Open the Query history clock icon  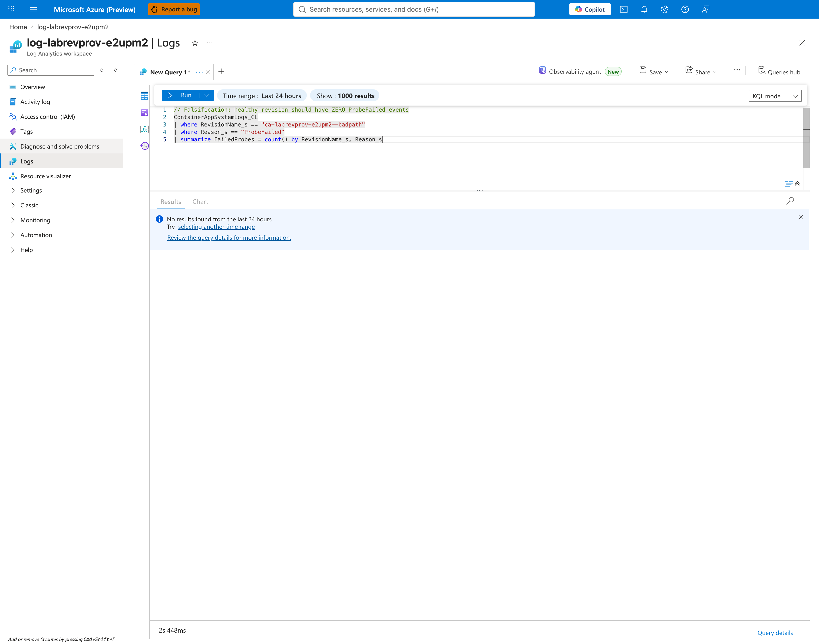pos(144,146)
